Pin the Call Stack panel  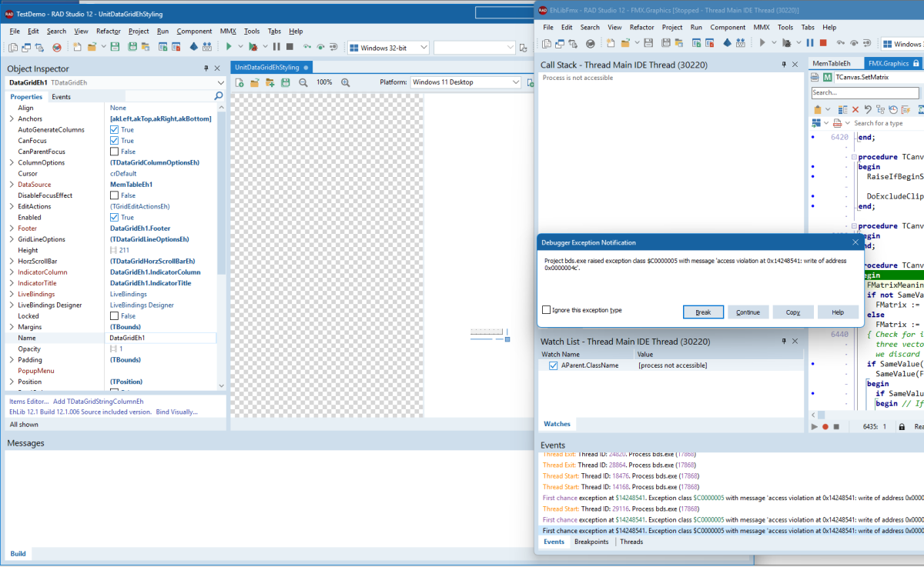coord(784,65)
